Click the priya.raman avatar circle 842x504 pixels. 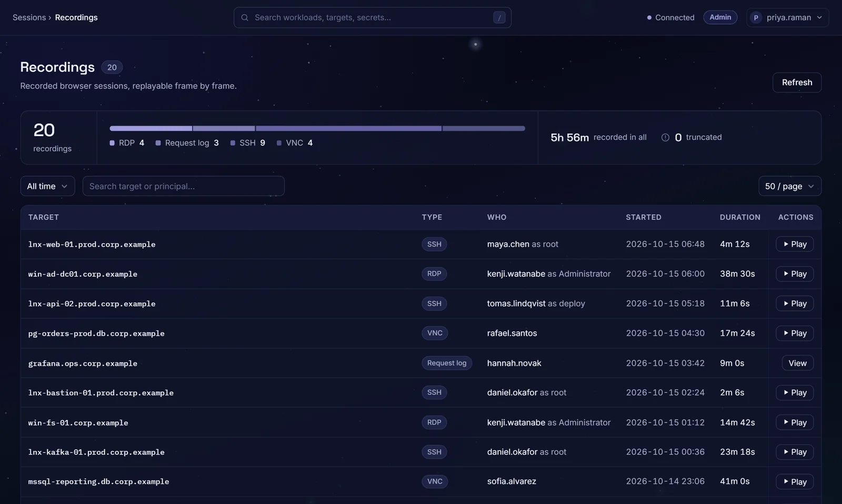pyautogui.click(x=756, y=17)
